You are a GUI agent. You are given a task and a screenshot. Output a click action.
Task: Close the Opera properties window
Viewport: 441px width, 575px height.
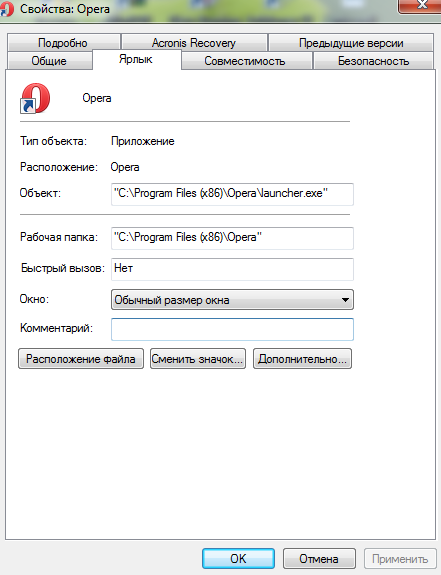(x=422, y=6)
